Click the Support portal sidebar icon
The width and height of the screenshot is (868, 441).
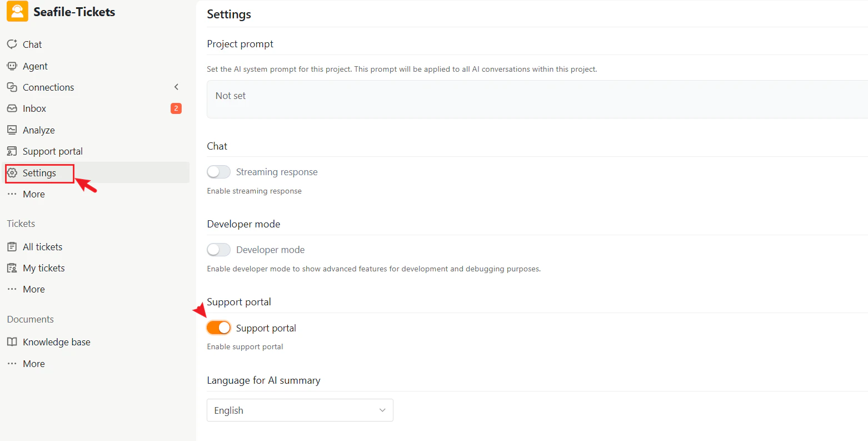(x=12, y=151)
